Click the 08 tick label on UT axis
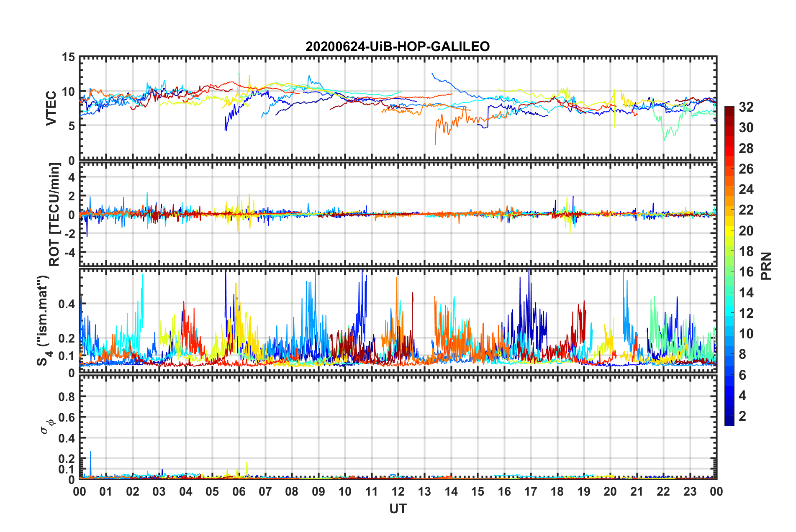796x532 pixels. (x=292, y=491)
